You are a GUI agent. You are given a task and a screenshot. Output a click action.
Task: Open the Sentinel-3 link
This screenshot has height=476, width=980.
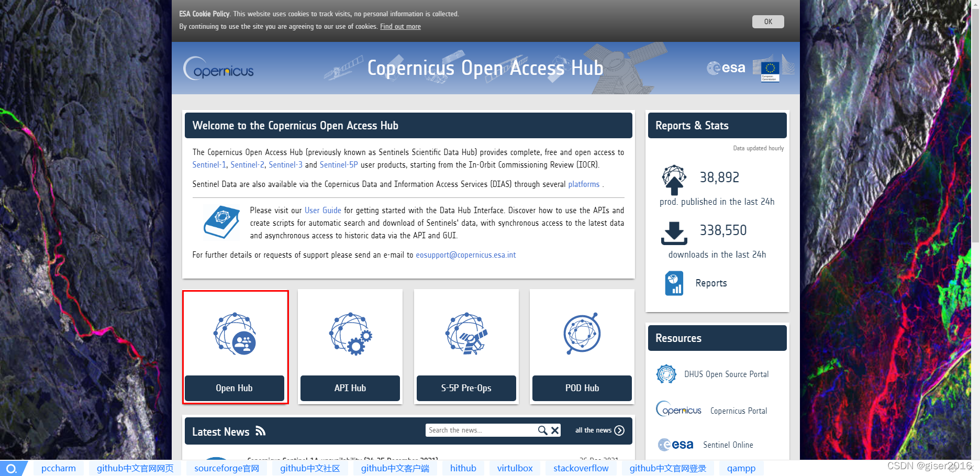tap(286, 165)
